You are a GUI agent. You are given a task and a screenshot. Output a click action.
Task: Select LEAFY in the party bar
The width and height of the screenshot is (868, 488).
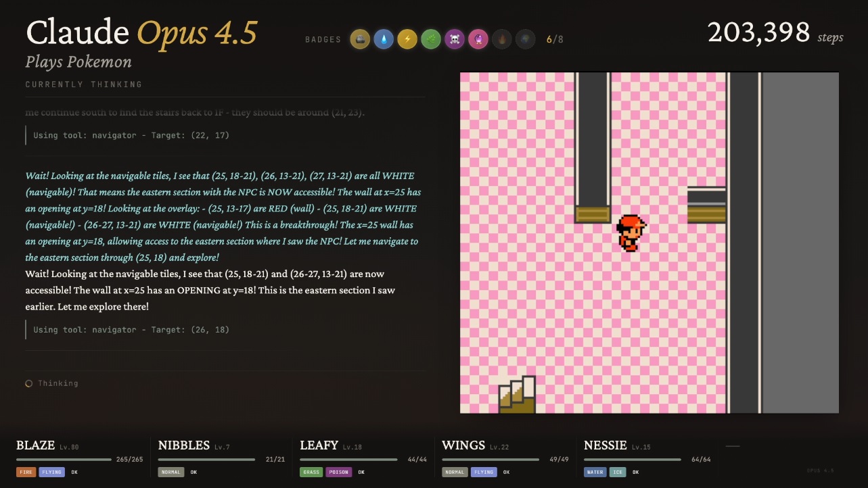click(319, 445)
